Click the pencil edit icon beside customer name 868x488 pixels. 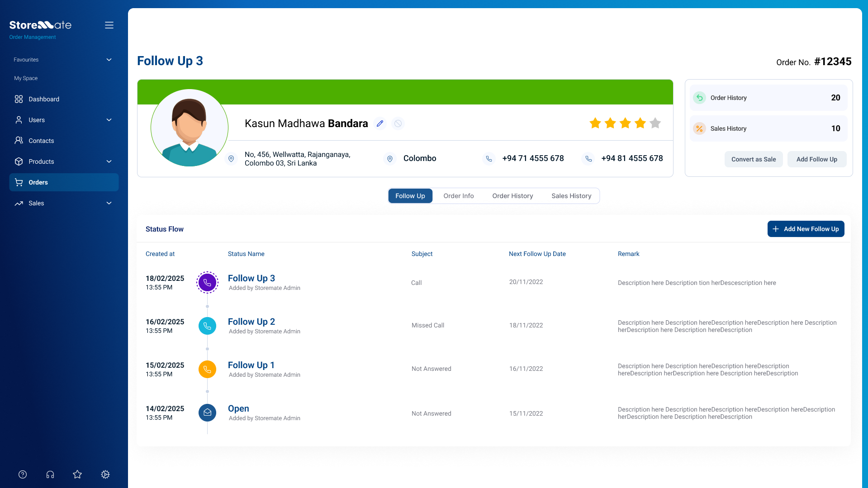pyautogui.click(x=380, y=123)
